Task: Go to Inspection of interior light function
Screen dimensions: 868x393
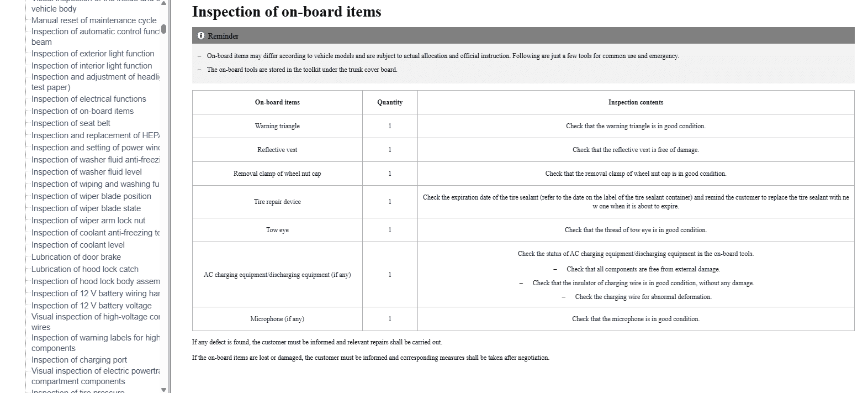Action: 92,66
